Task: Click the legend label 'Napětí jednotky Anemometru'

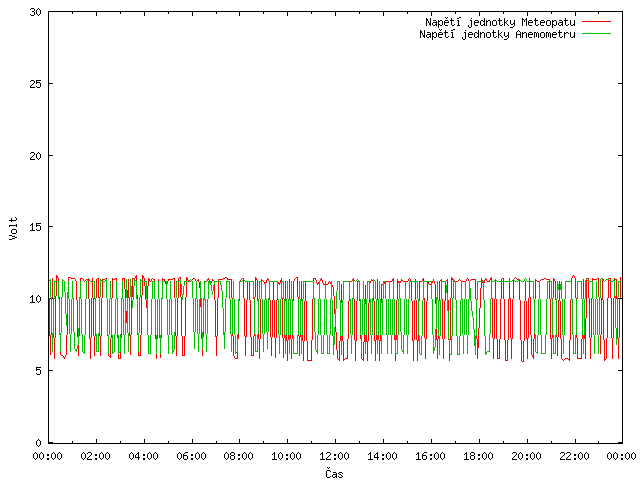Action: [497, 34]
